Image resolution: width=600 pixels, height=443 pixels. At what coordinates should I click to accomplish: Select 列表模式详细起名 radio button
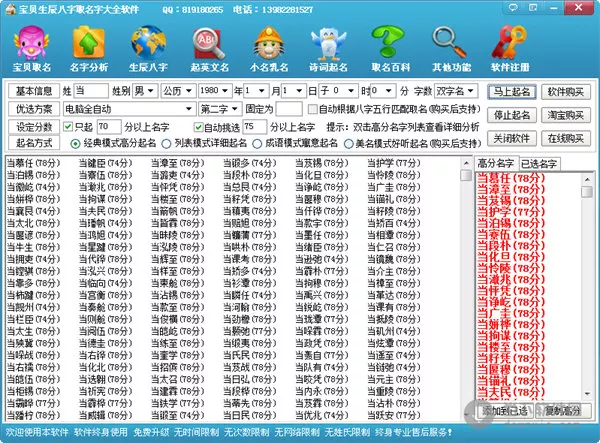pyautogui.click(x=166, y=143)
